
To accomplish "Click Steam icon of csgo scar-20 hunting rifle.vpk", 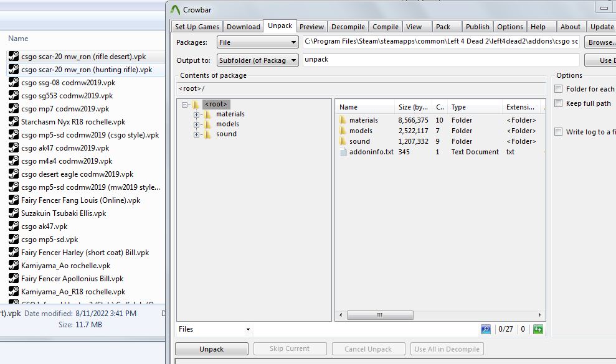I will coord(14,70).
